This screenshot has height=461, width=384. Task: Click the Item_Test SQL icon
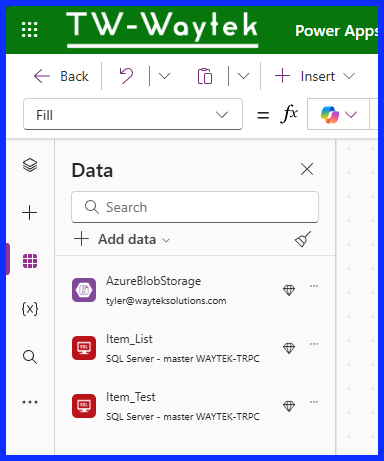coord(84,406)
